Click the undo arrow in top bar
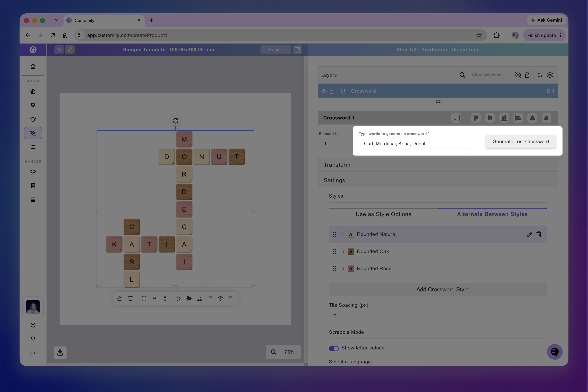588x392 pixels. (59, 50)
